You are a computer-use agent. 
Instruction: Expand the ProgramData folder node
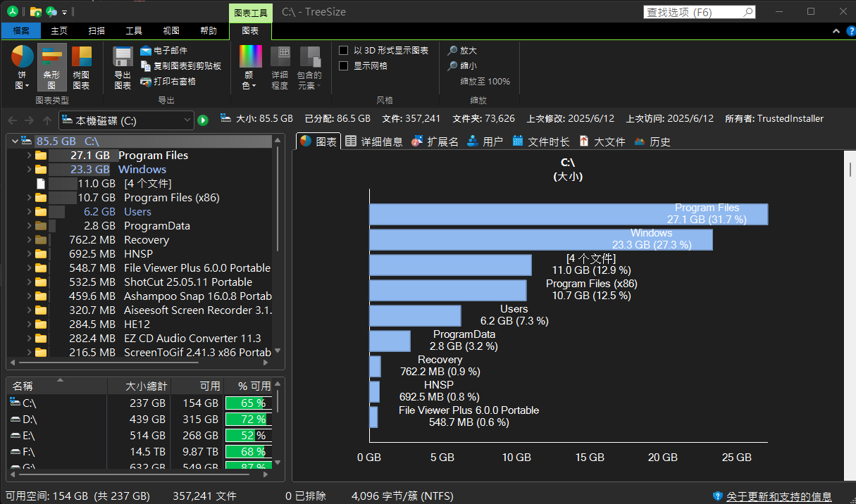coord(29,225)
